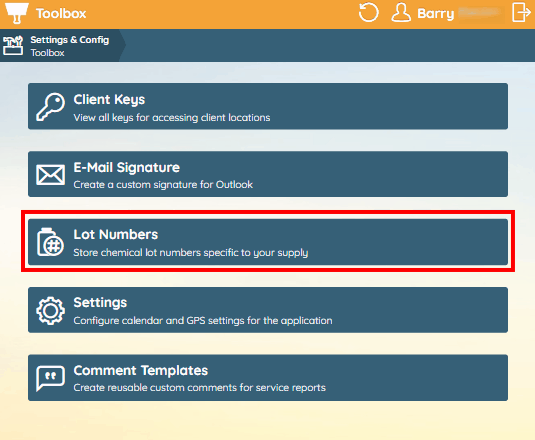Click the logout icon at top right

tap(521, 13)
